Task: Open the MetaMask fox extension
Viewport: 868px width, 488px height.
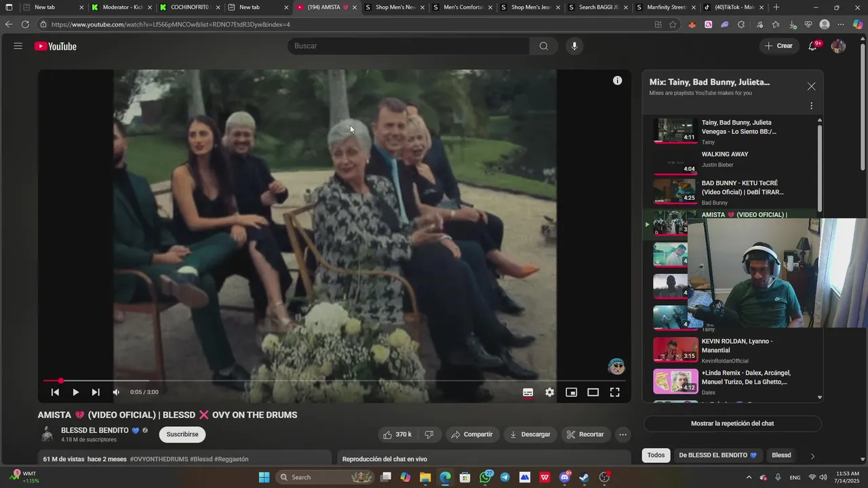Action: 692,24
